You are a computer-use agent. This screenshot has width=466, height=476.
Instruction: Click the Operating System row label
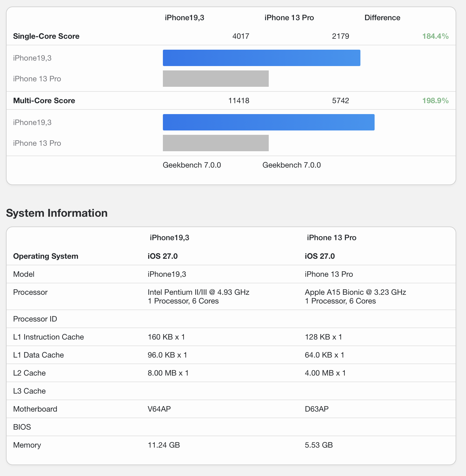tap(46, 256)
